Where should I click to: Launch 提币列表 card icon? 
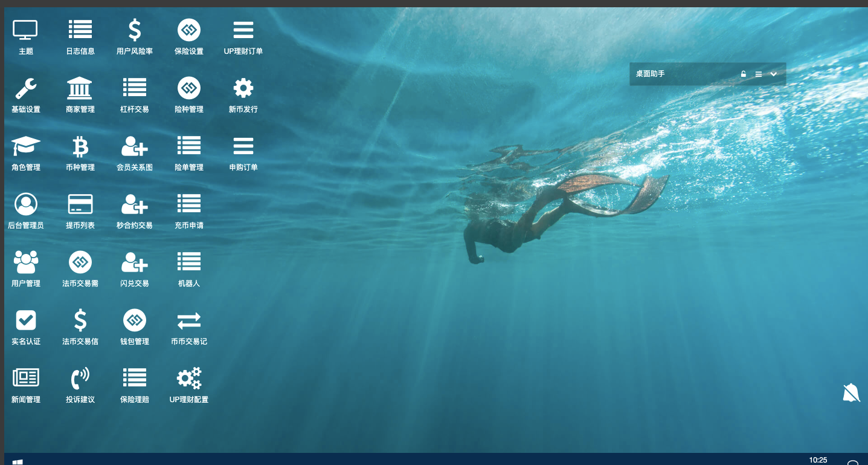tap(80, 204)
